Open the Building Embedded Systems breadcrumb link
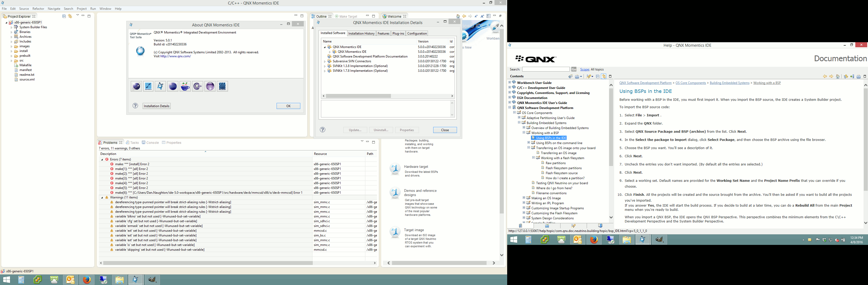 (730, 83)
